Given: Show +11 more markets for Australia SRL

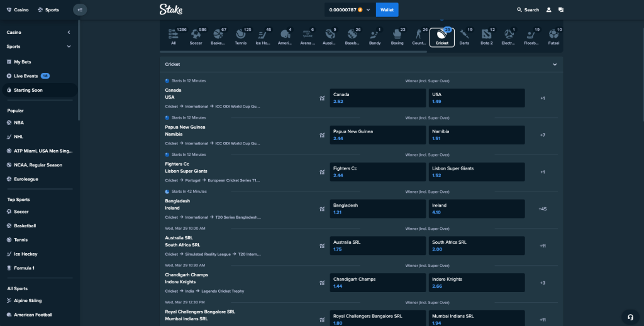Looking at the screenshot, I should point(543,246).
